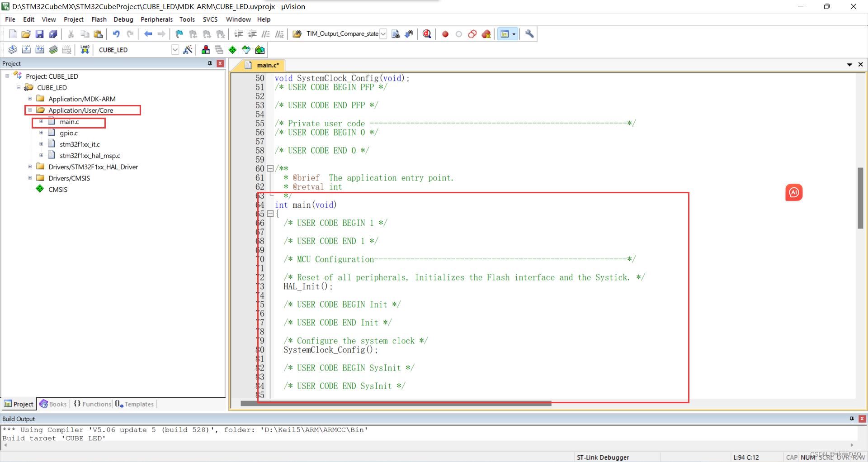This screenshot has height=462, width=868.
Task: Open Options for Target magic wand
Action: pos(188,50)
